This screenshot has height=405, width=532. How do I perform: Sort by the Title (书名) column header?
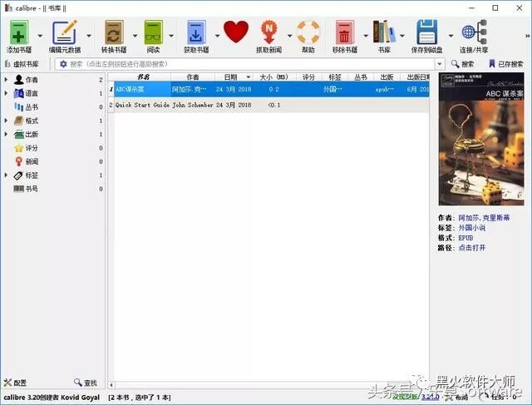point(143,77)
